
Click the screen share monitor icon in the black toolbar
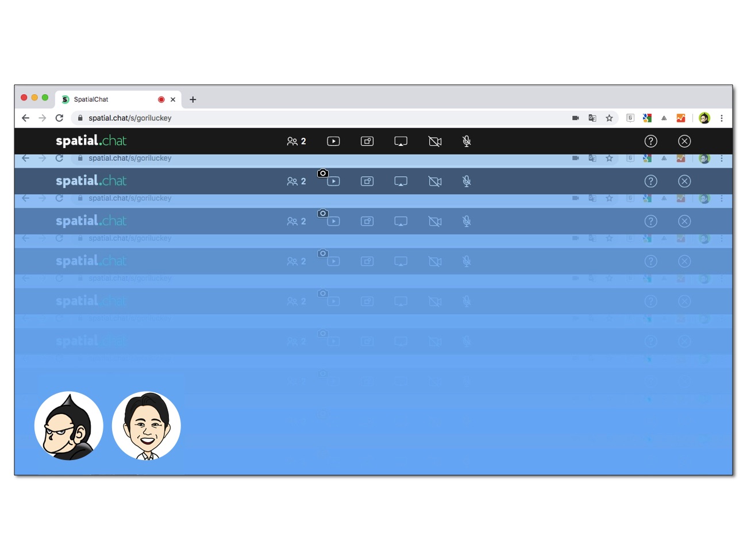(x=401, y=141)
